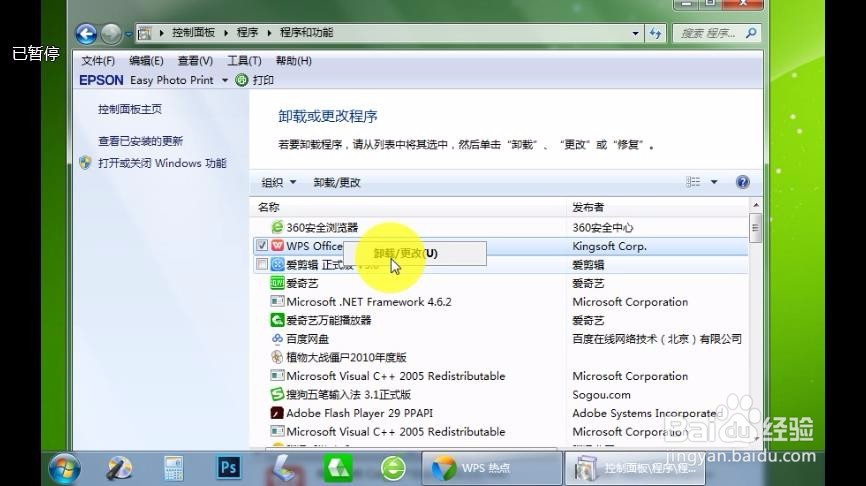
Task: Click the 百度网盘 icon
Action: pyautogui.click(x=277, y=339)
